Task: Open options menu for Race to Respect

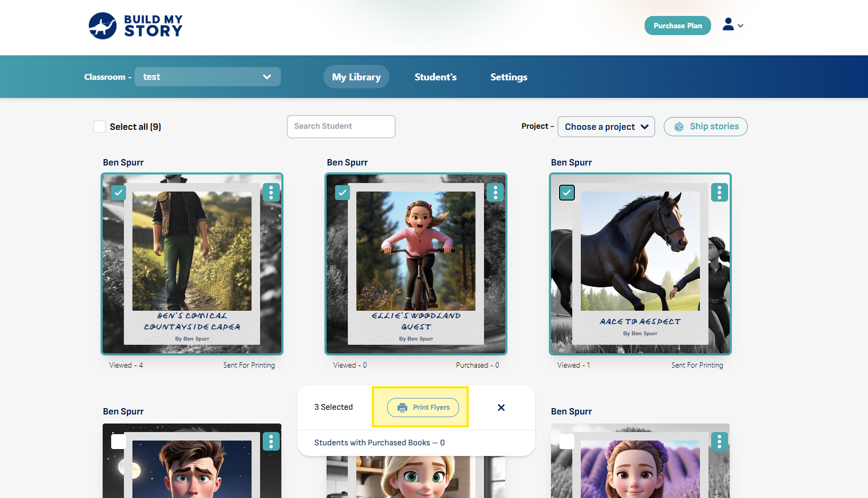Action: [720, 192]
